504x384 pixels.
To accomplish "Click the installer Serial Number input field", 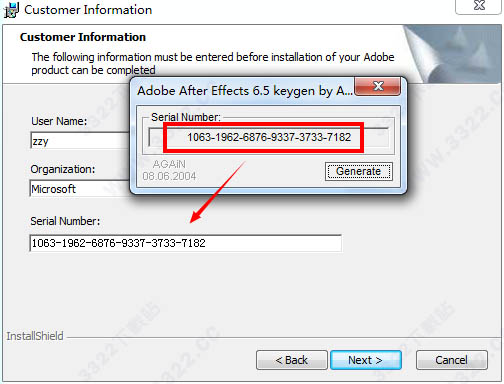I will [x=186, y=243].
